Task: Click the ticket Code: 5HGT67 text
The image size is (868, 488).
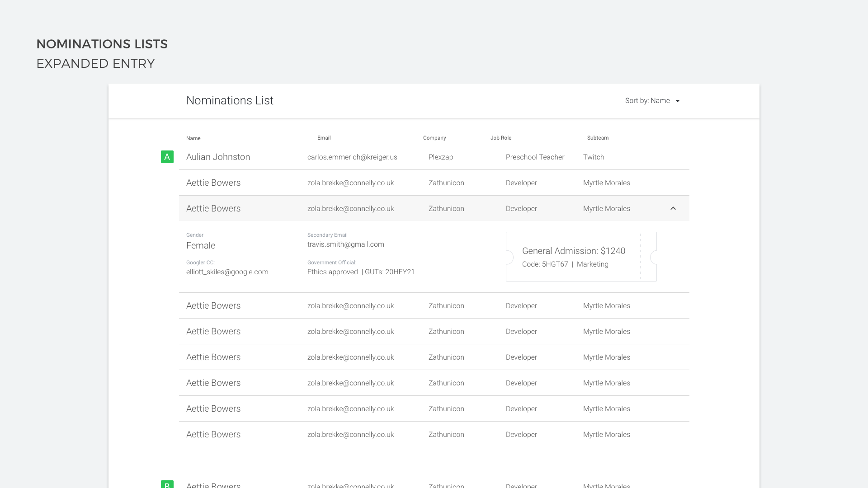Action: tap(545, 264)
